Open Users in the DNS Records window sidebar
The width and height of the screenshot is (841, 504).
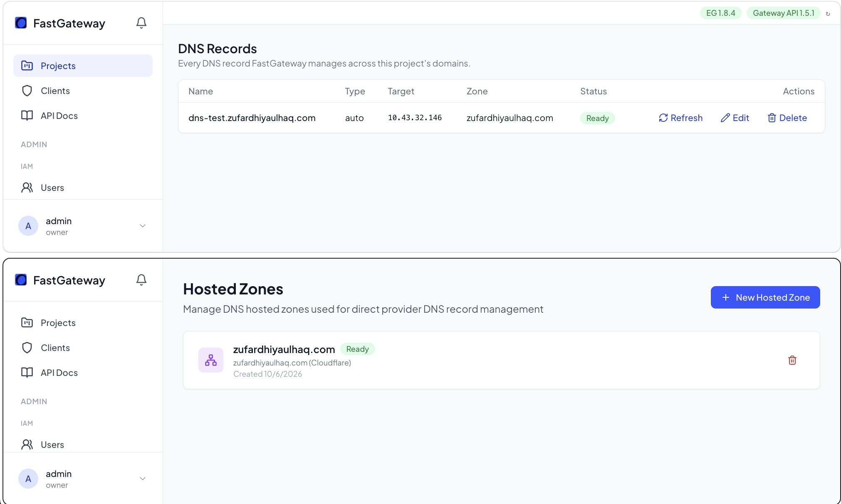pyautogui.click(x=83, y=188)
